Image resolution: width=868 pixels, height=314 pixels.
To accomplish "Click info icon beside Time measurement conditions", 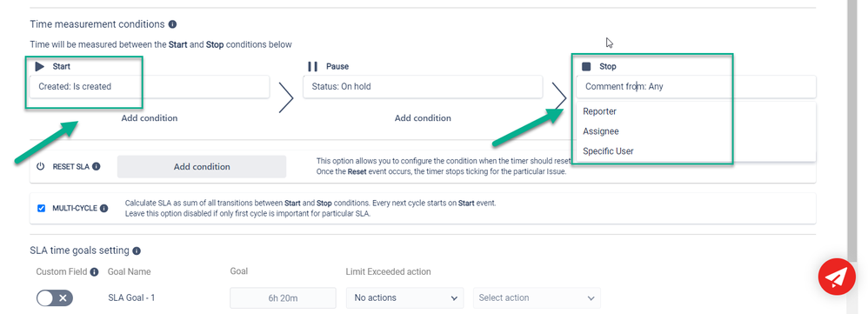I will point(172,24).
